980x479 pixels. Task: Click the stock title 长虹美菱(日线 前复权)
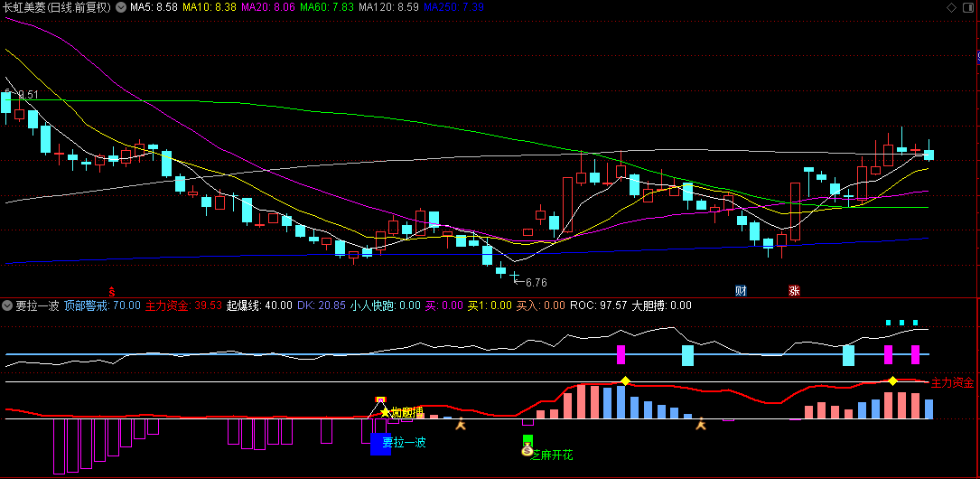tap(56, 7)
